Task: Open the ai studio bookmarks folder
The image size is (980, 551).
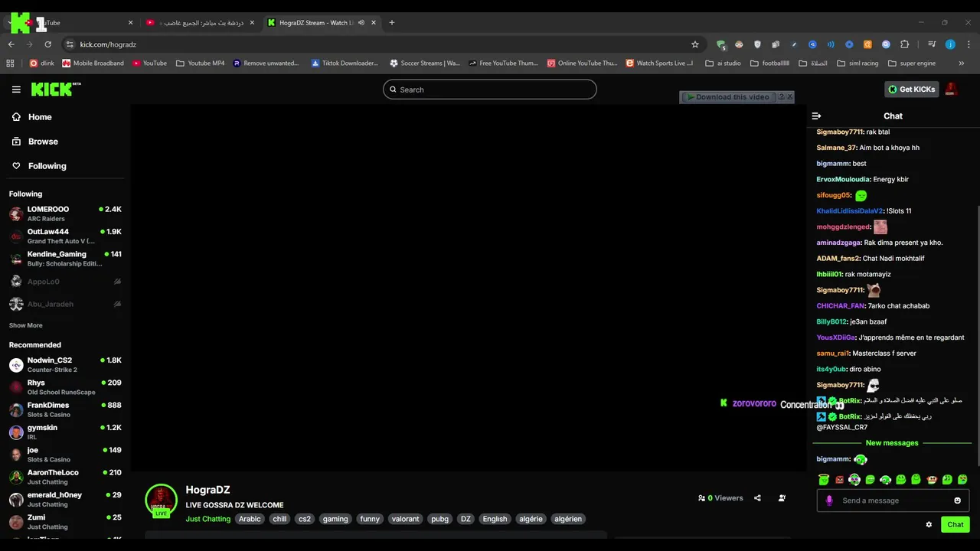Action: click(x=723, y=64)
